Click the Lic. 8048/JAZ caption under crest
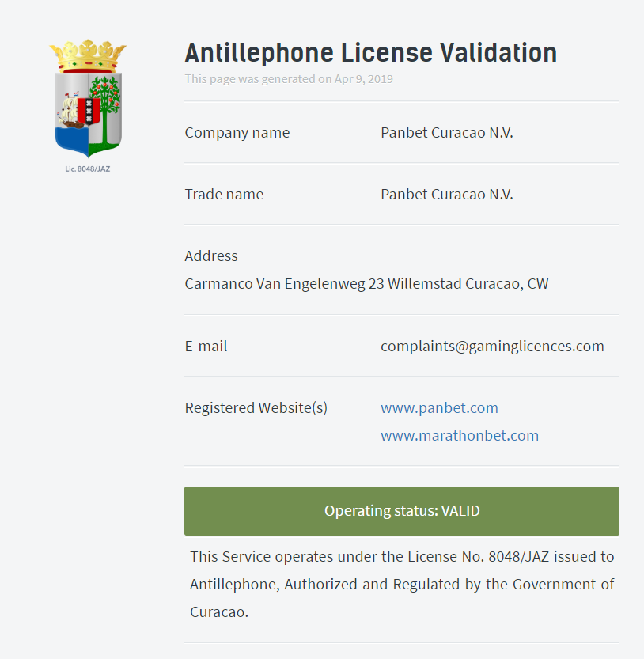 [88, 169]
